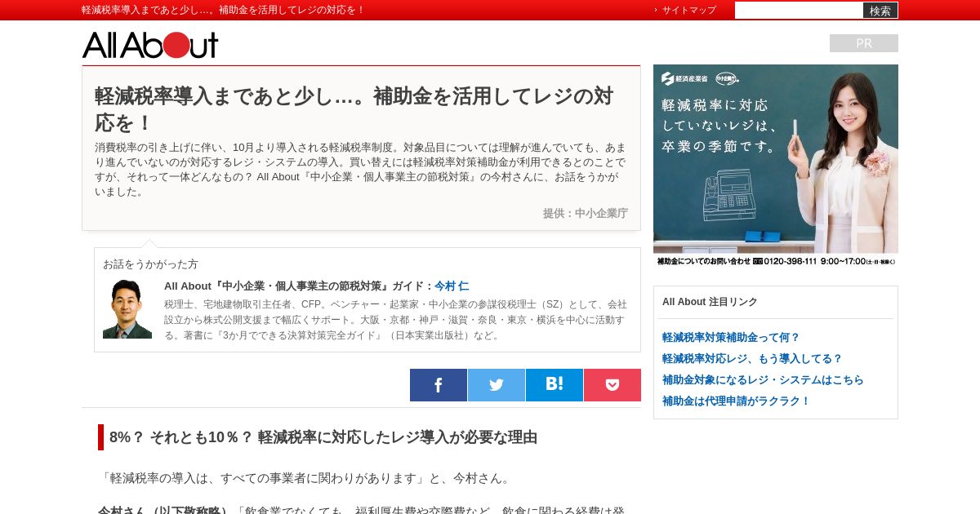Share the article on Twitter
The height and width of the screenshot is (514, 980).
pyautogui.click(x=497, y=385)
